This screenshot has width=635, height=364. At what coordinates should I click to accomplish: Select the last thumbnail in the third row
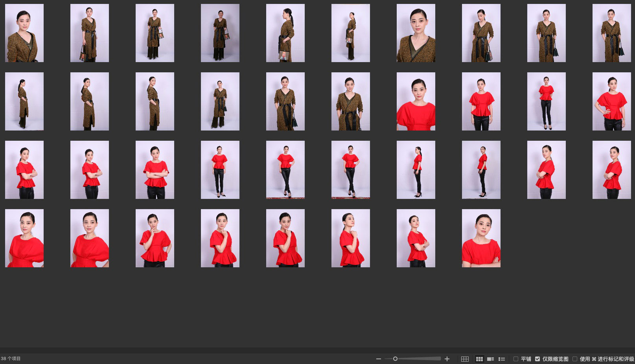(x=611, y=170)
